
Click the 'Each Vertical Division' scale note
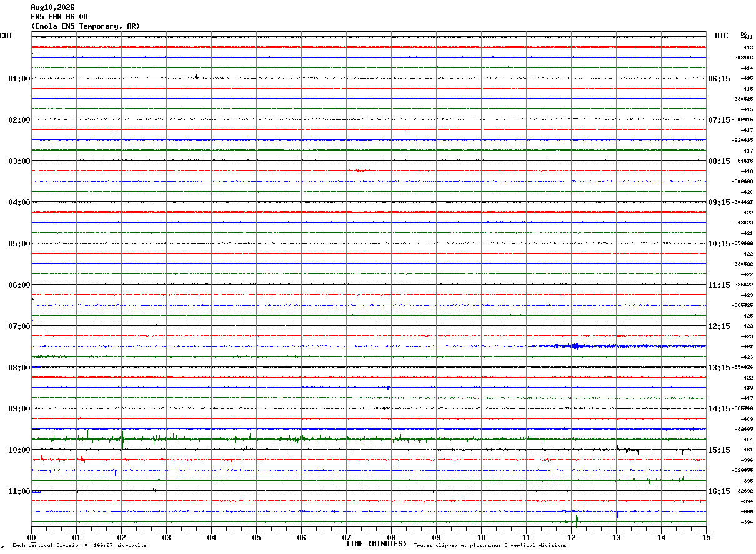(80, 546)
